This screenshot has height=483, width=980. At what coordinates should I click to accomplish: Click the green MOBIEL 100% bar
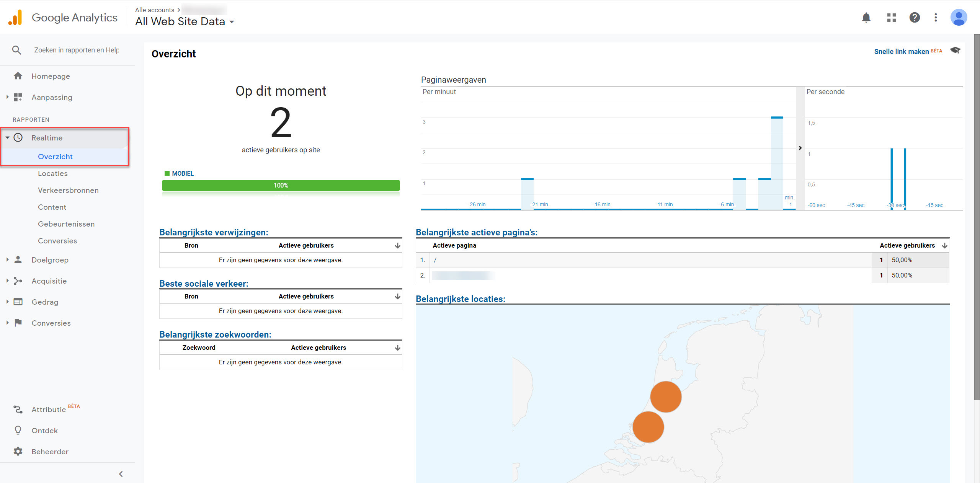pyautogui.click(x=281, y=185)
